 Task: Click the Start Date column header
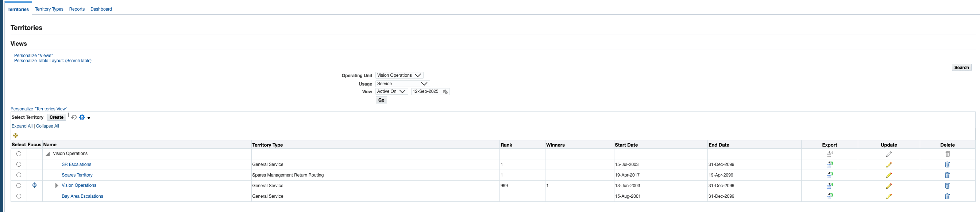point(626,145)
